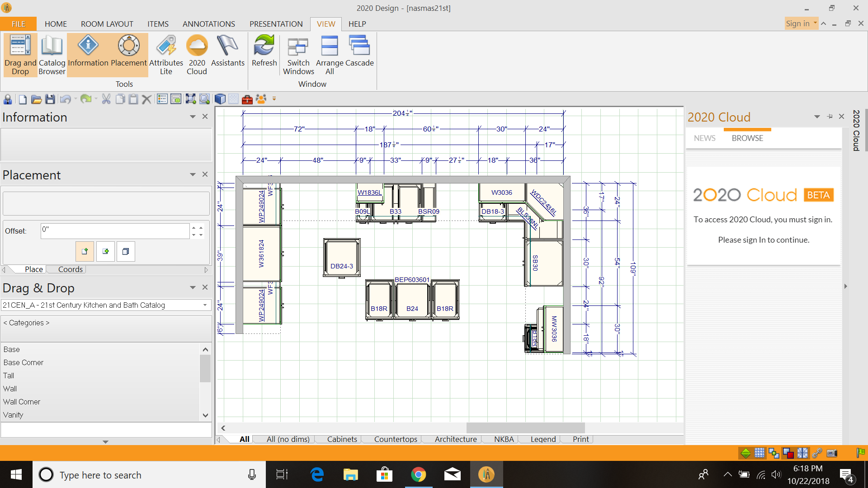The width and height of the screenshot is (868, 488).
Task: Select the Base Corner category
Action: (24, 362)
